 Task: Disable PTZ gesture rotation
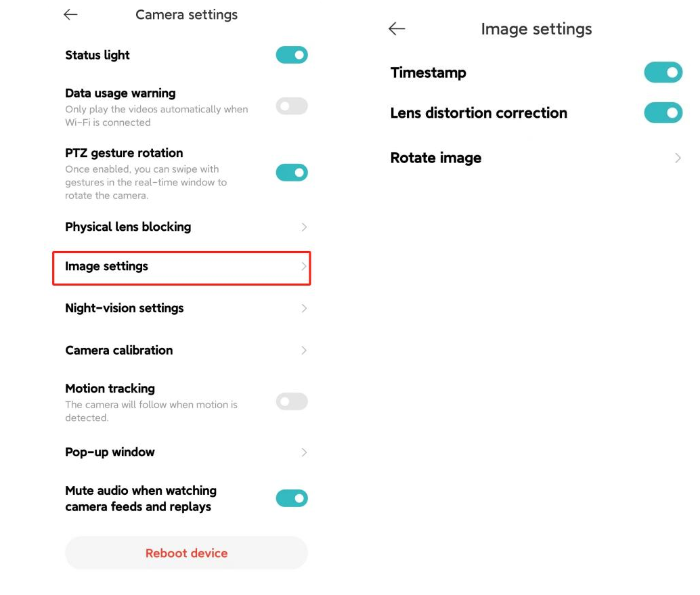(292, 173)
